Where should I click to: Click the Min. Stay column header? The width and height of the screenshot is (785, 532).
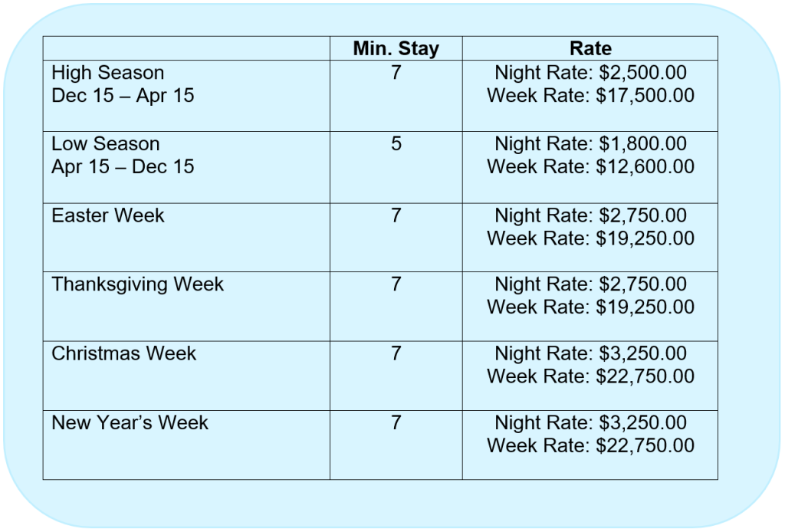click(396, 48)
